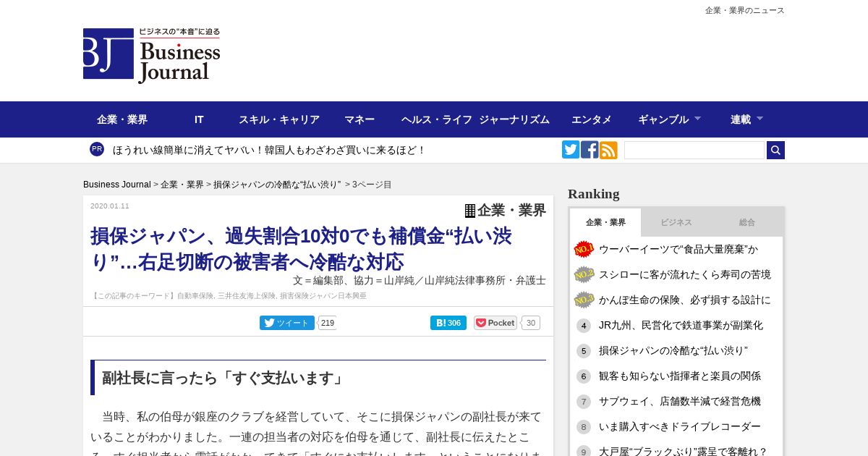This screenshot has height=456, width=868.
Task: Click the PR badge icon
Action: (97, 149)
